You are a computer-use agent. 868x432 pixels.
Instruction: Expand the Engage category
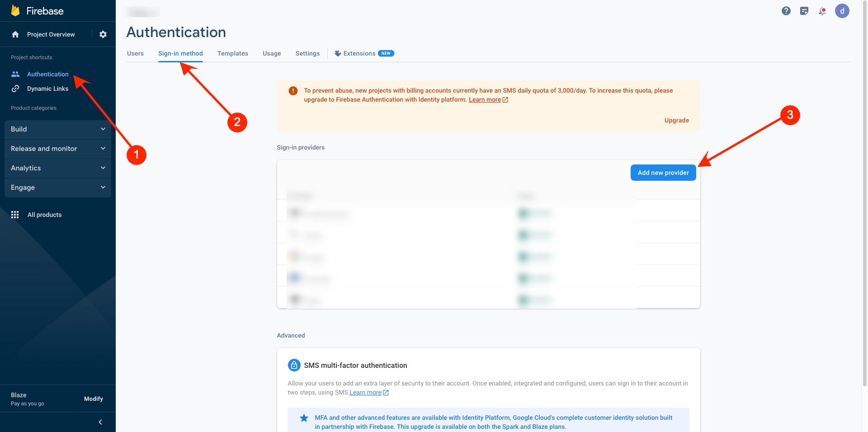(x=57, y=188)
